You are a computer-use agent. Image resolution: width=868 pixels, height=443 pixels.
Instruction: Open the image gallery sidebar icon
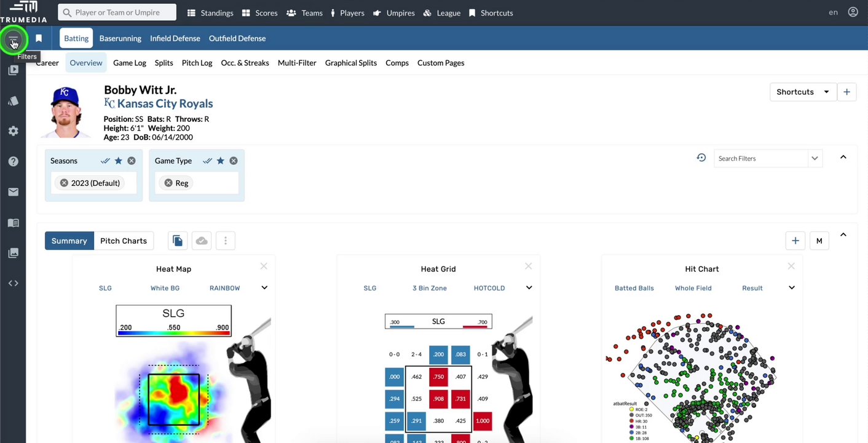[x=13, y=253]
